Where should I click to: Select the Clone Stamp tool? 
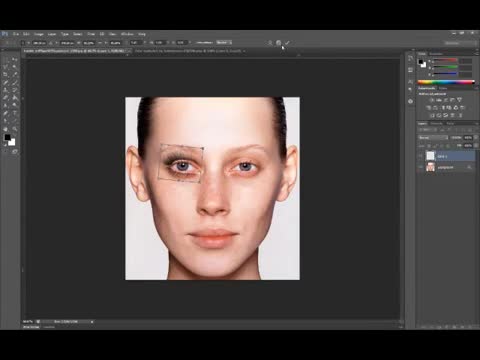point(6,90)
